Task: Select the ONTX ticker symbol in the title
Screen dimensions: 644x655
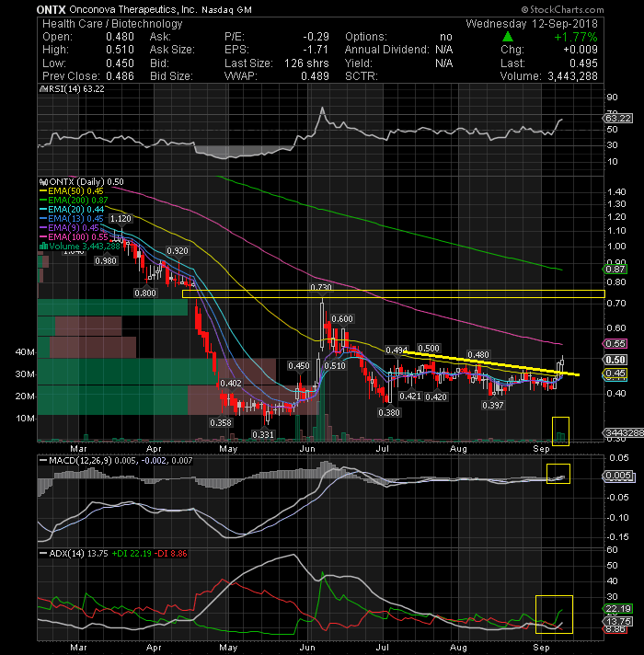Action: coord(51,9)
